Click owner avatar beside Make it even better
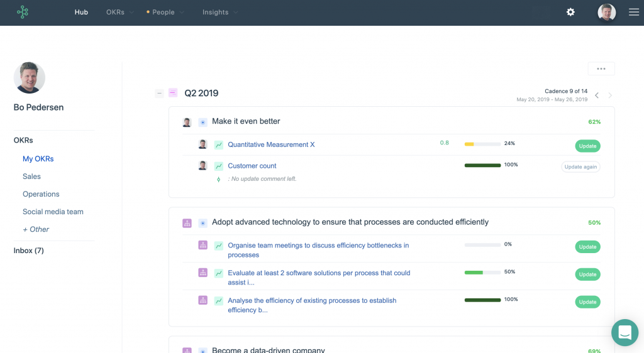This screenshot has width=644, height=353. click(x=187, y=122)
